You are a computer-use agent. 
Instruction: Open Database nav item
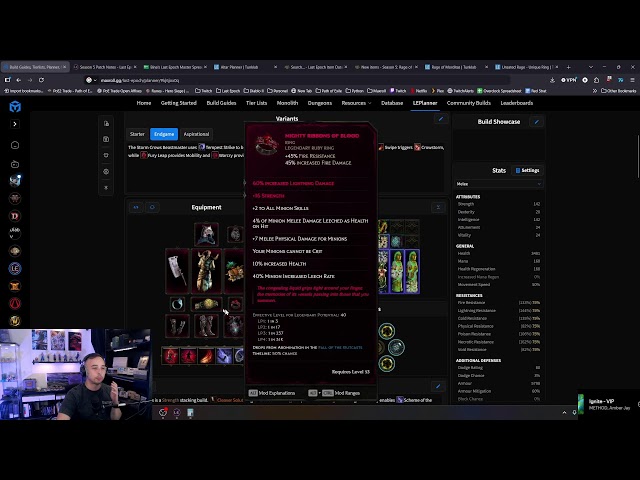click(x=392, y=103)
